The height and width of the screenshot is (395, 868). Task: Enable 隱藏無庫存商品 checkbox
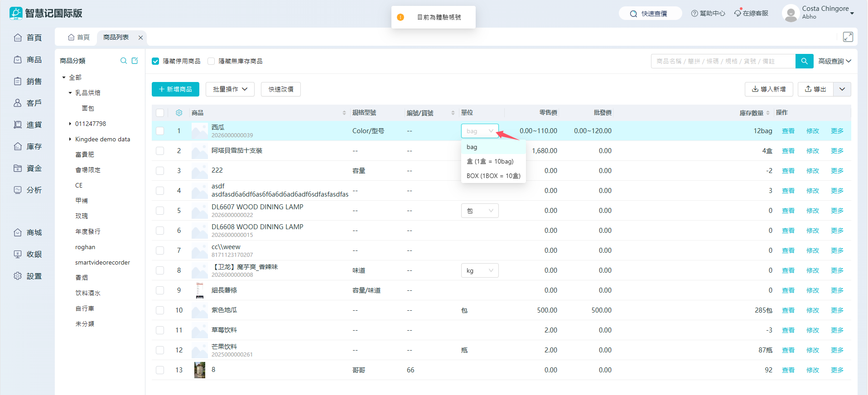211,61
